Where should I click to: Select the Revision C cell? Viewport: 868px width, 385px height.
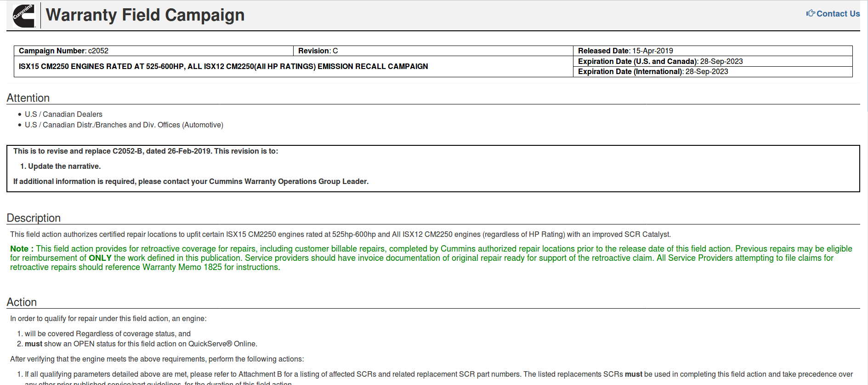433,51
